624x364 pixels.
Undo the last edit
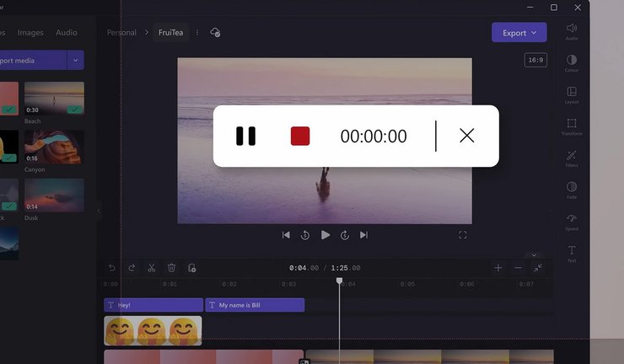pos(112,268)
